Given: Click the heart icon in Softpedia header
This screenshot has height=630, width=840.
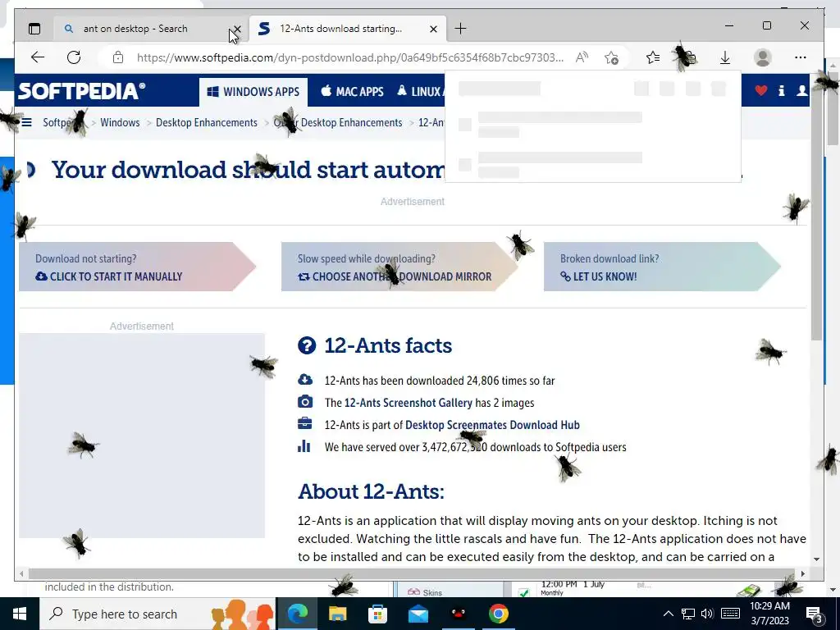Looking at the screenshot, I should 760,90.
